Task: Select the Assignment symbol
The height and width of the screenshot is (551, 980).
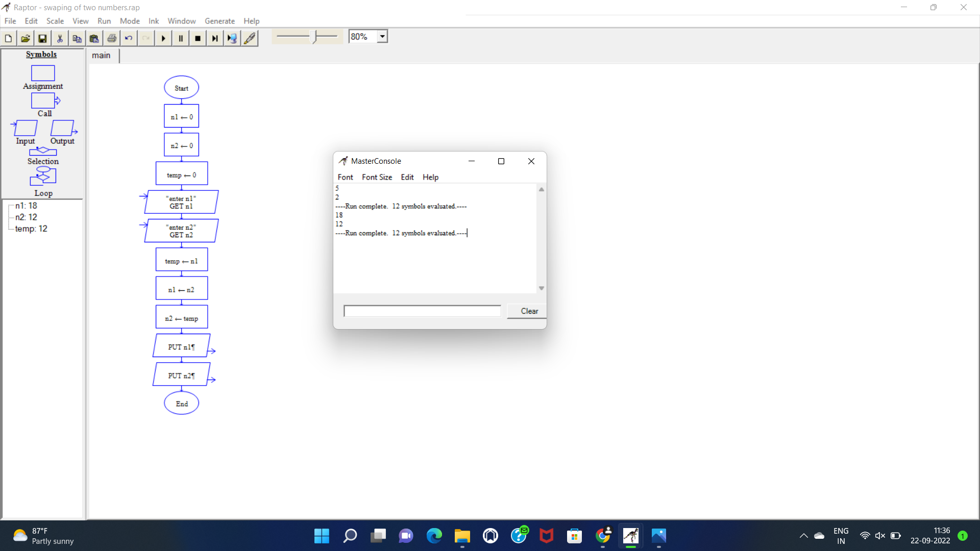Action: [42, 73]
